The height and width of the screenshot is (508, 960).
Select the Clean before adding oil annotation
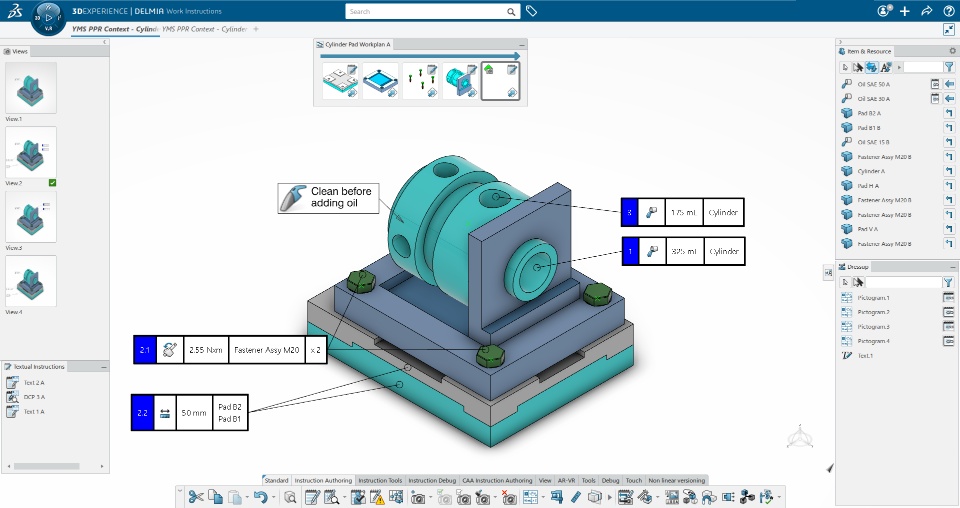(x=328, y=198)
